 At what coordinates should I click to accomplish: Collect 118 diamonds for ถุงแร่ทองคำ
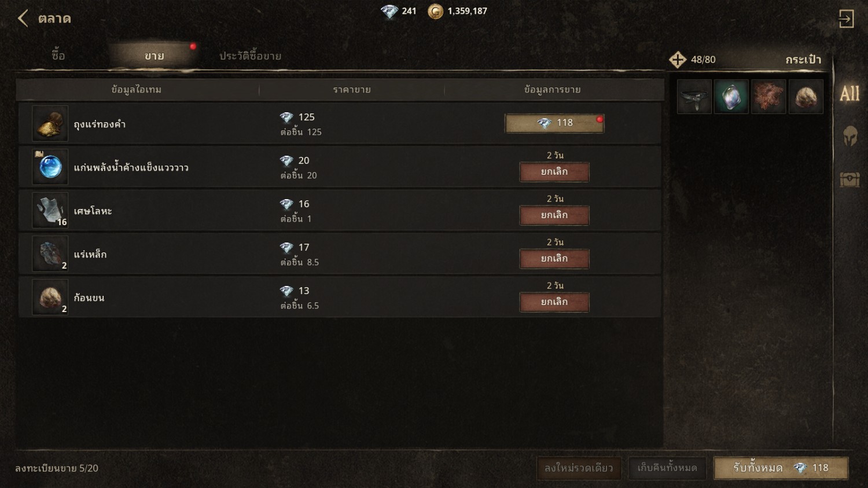(554, 123)
